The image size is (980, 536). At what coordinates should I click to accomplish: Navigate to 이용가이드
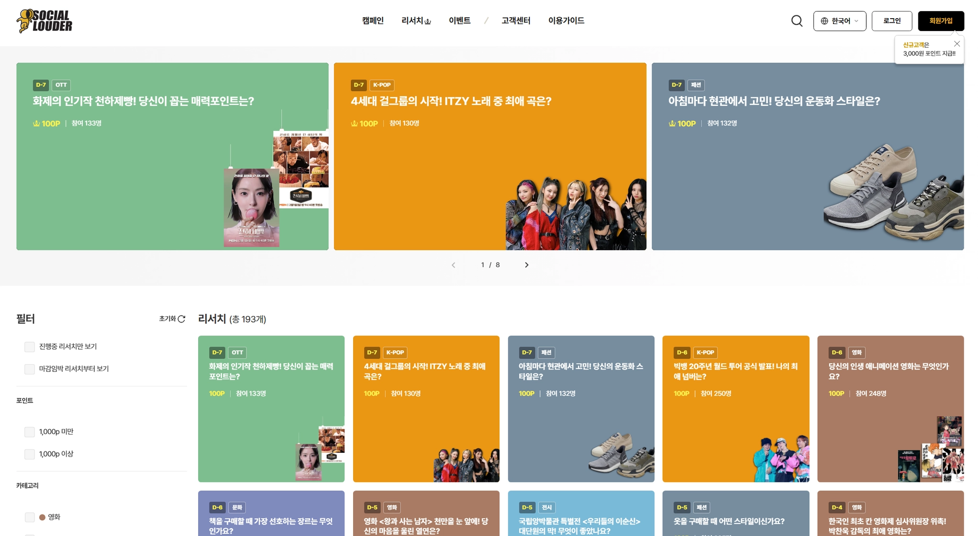coord(566,21)
